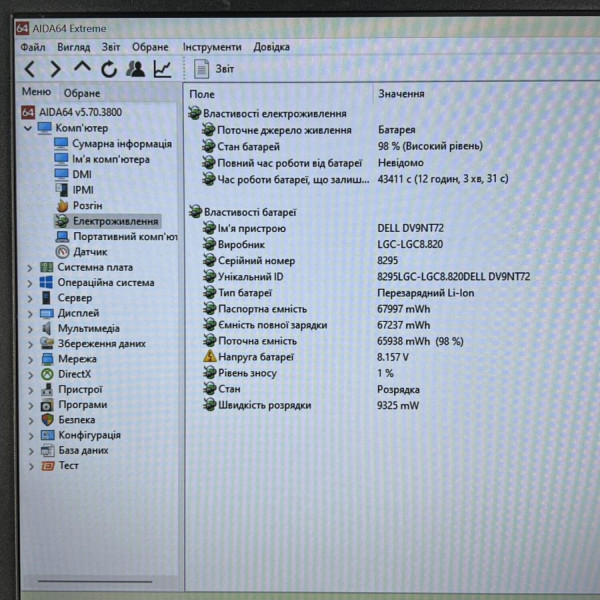Expand the Дисплей node
This screenshot has width=600, height=600.
pos(30,314)
